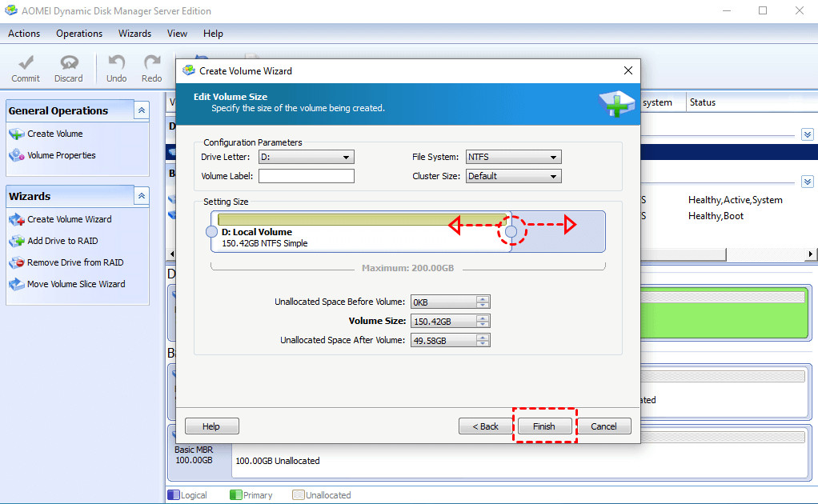This screenshot has height=504, width=818.
Task: Click the Create Volume Wizard dialog title icon
Action: click(189, 71)
